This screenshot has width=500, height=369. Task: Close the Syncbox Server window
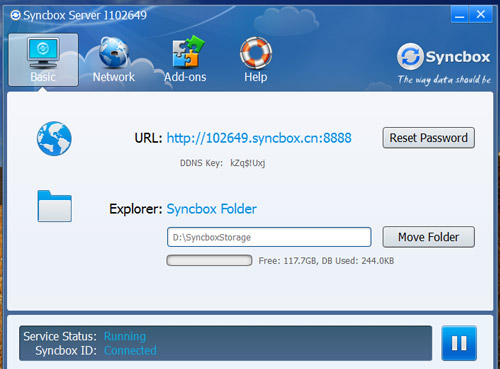pyautogui.click(x=481, y=15)
